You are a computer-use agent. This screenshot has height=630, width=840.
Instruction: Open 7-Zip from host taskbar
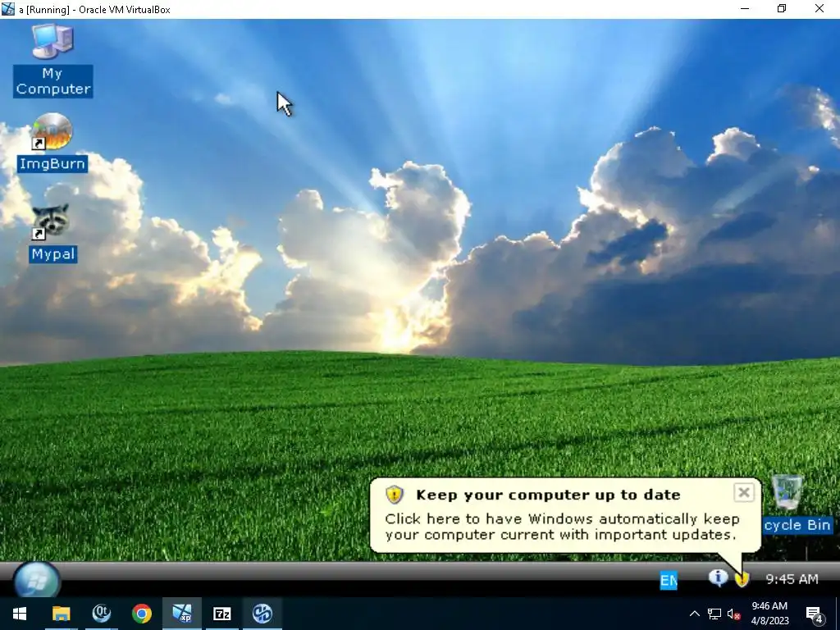pos(221,614)
